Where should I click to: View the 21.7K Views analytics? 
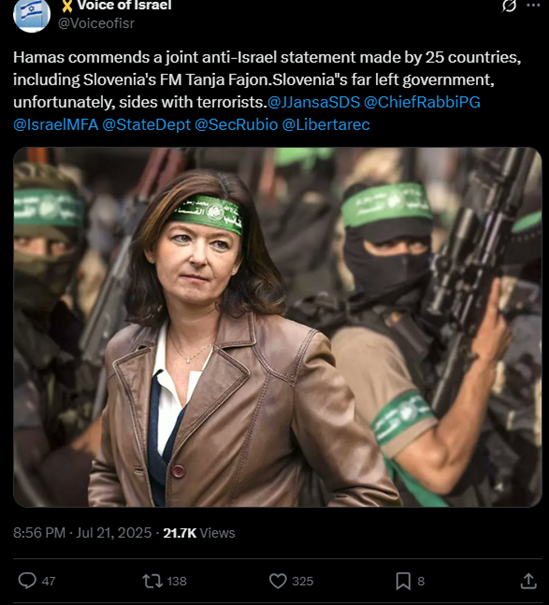coord(199,533)
